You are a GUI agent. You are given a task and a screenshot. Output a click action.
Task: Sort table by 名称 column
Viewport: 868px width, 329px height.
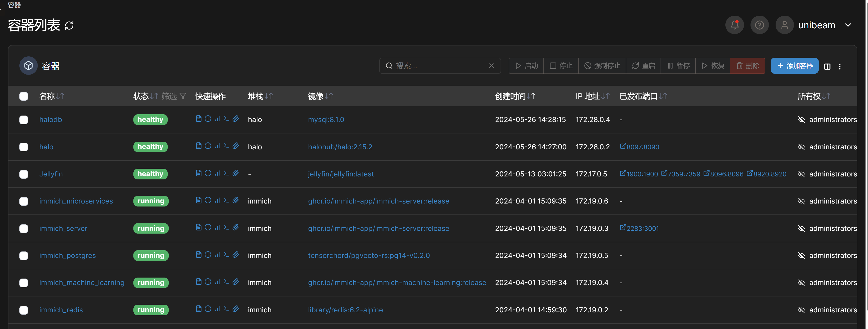tap(52, 96)
